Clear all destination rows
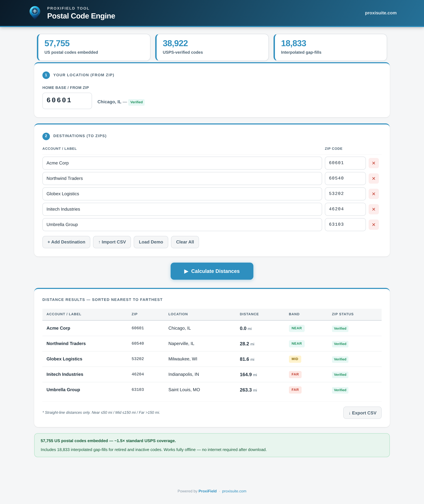Viewport: 424px width, 504px height. [185, 242]
